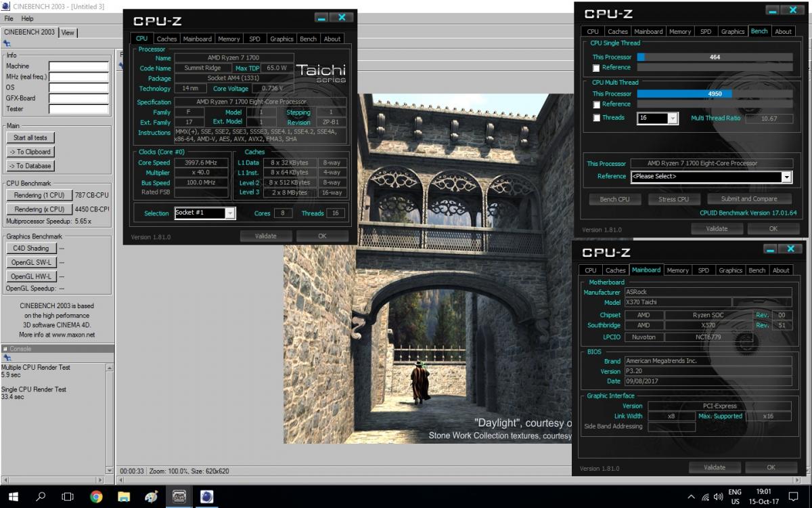
Task: Switch to CPU-Z taskbar icon
Action: pos(179,496)
